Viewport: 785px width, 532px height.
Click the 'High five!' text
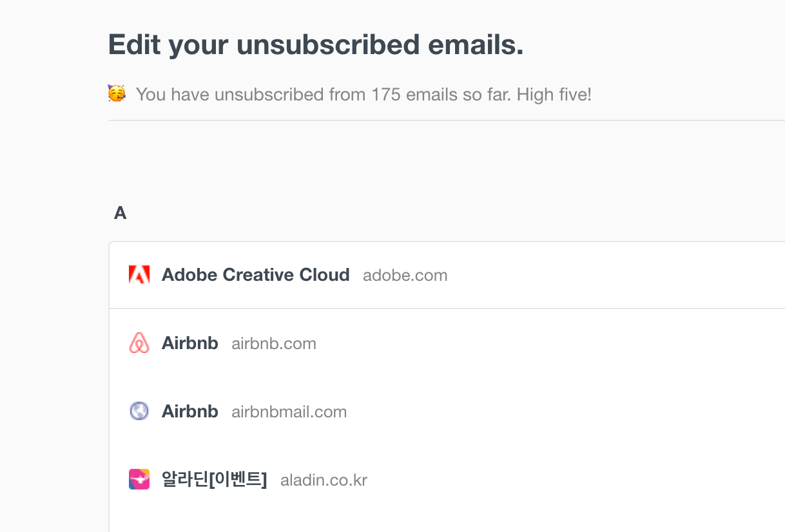pos(554,95)
